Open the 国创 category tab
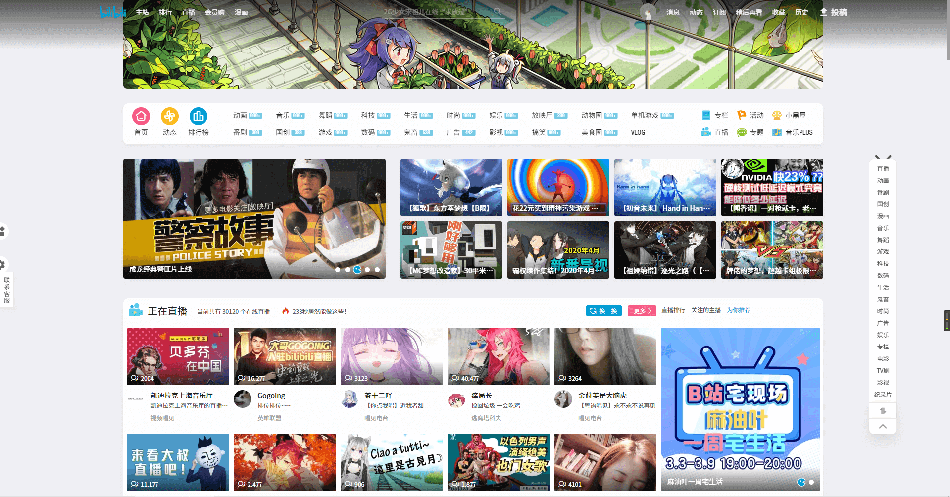The image size is (950, 497). pos(282,132)
